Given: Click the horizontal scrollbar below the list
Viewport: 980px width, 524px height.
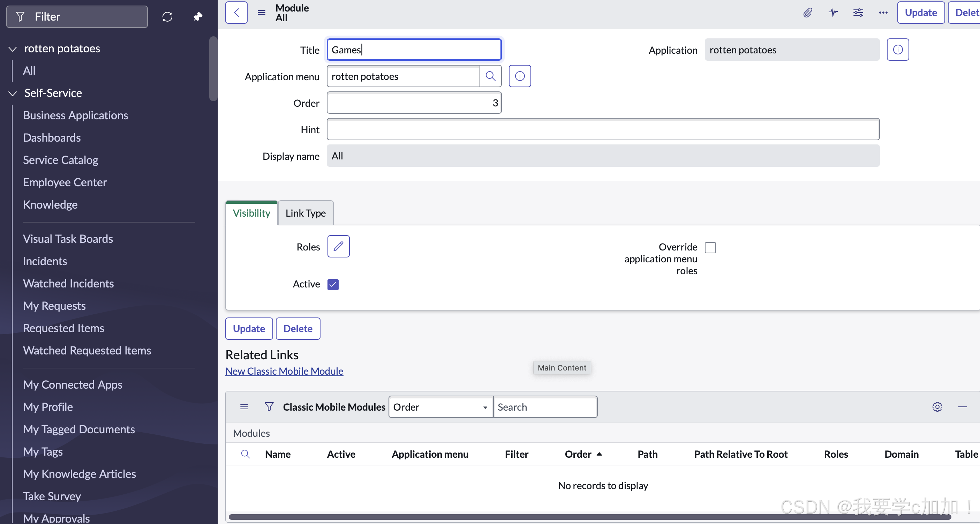Looking at the screenshot, I should click(590, 517).
